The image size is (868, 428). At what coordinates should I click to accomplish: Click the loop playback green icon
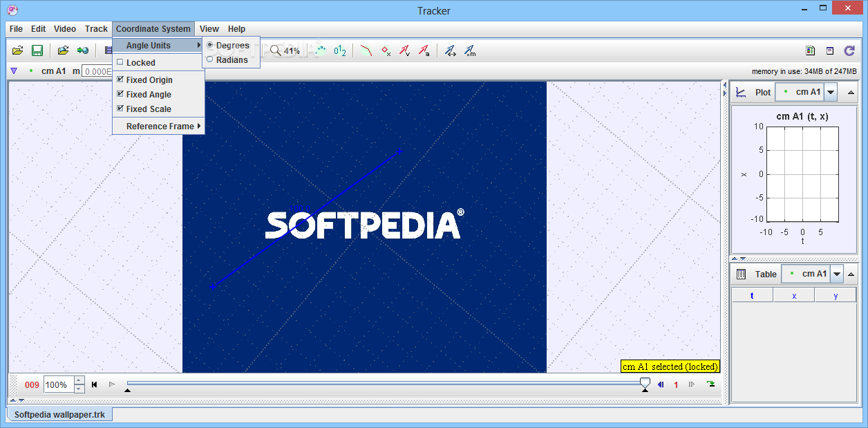click(710, 384)
